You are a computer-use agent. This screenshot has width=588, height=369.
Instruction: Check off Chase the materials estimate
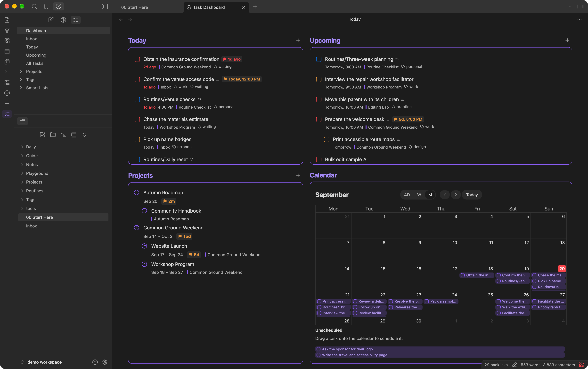[137, 119]
